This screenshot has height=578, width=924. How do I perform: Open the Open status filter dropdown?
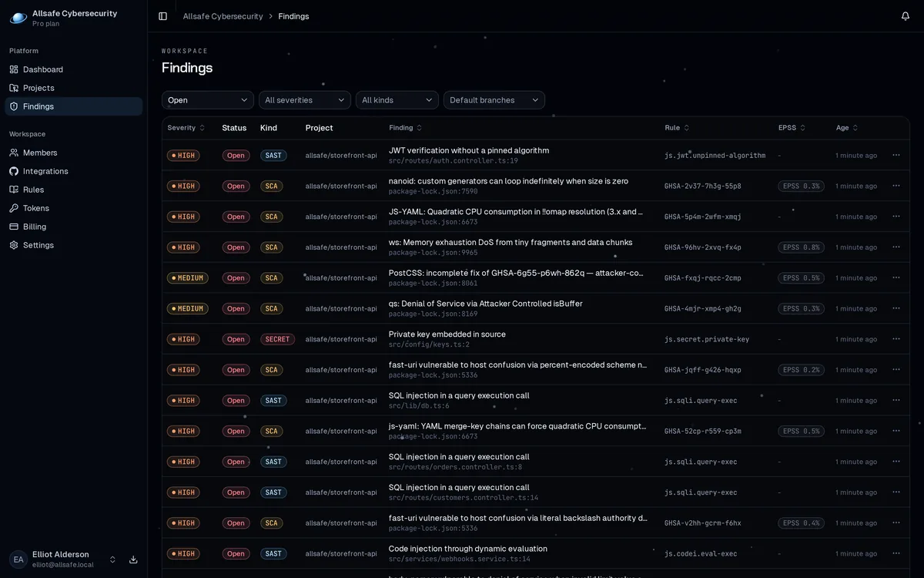pyautogui.click(x=208, y=100)
